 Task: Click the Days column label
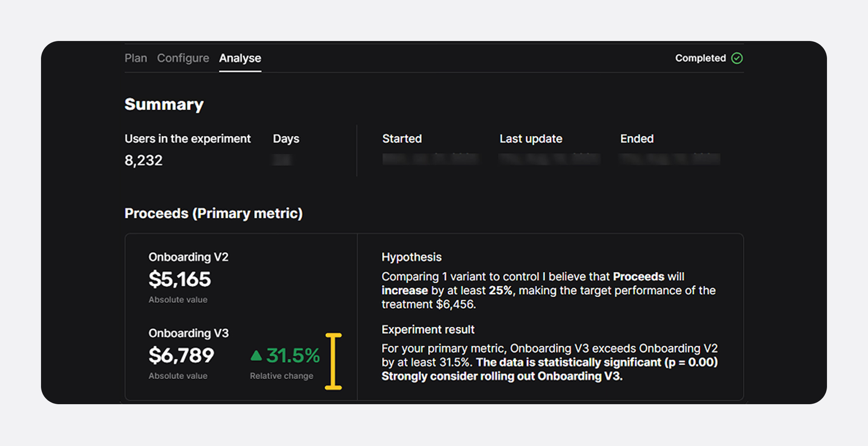(286, 139)
